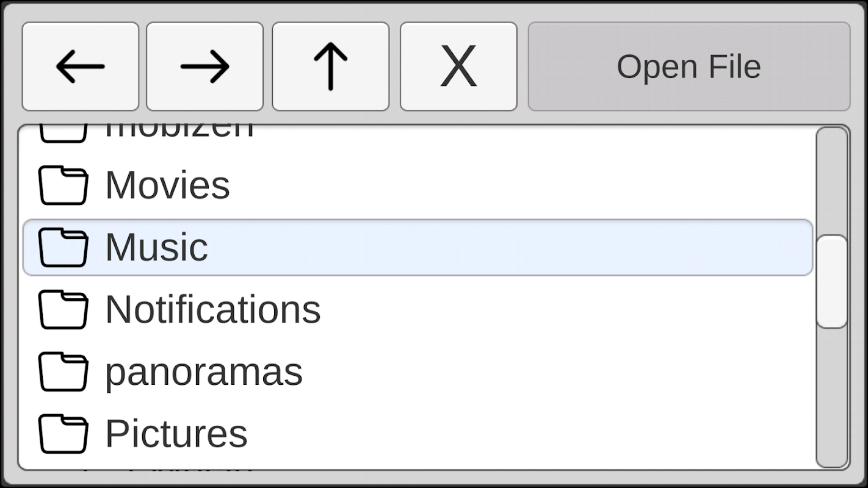This screenshot has width=868, height=488.
Task: Select the Notifications folder name
Action: [212, 310]
